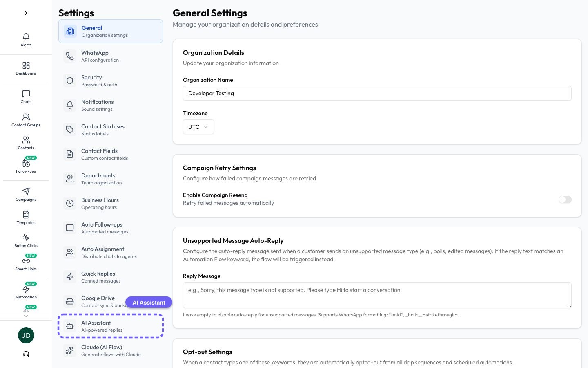588x368 pixels.
Task: Click the WhatsApp phone icon
Action: pyautogui.click(x=70, y=56)
